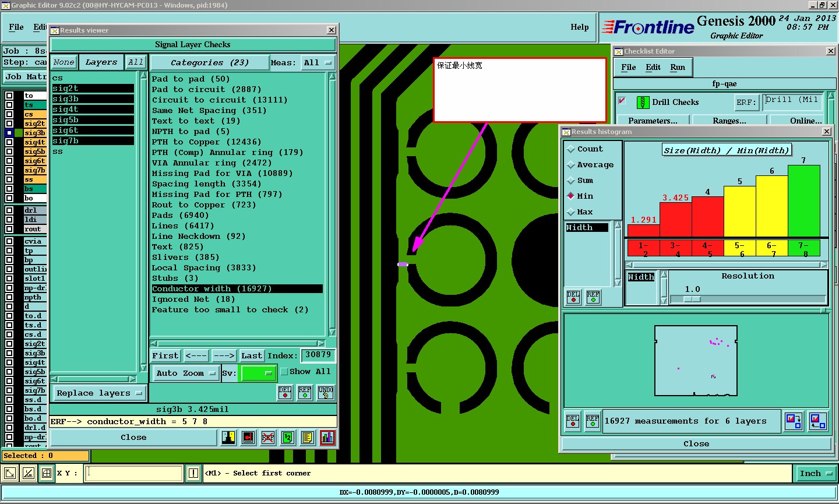Click the red-dot icon beside Close in Results viewer
The height and width of the screenshot is (504, 839).
248,438
